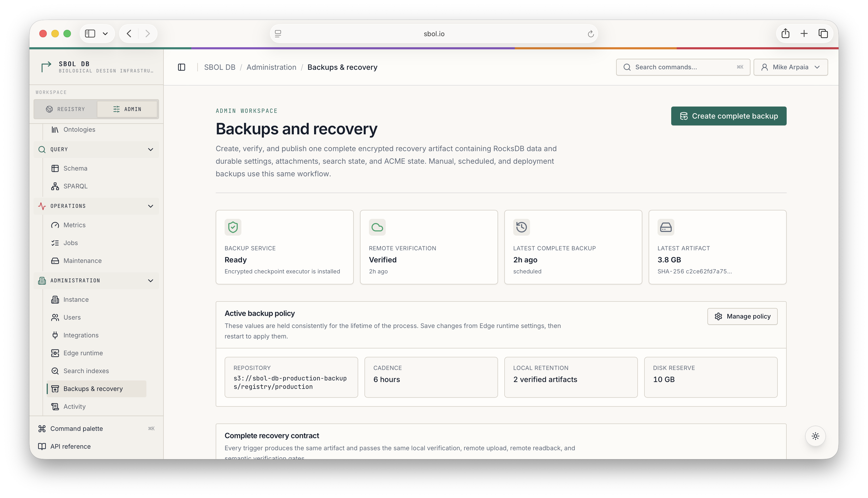This screenshot has width=868, height=498.
Task: Open the Mike Arpaia user dropdown
Action: [x=790, y=67]
